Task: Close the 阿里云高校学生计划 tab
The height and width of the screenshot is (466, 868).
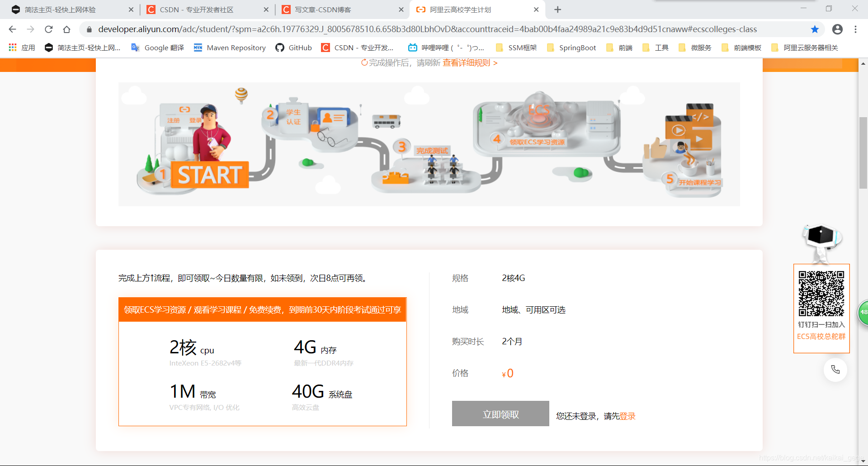Action: (536, 10)
